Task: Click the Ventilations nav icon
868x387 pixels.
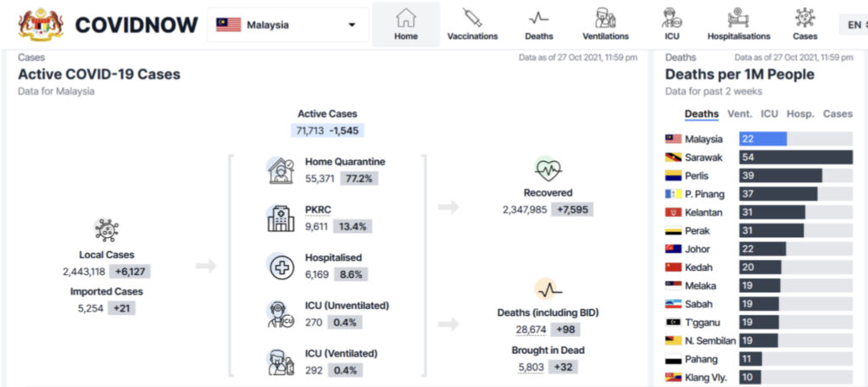Action: [605, 17]
